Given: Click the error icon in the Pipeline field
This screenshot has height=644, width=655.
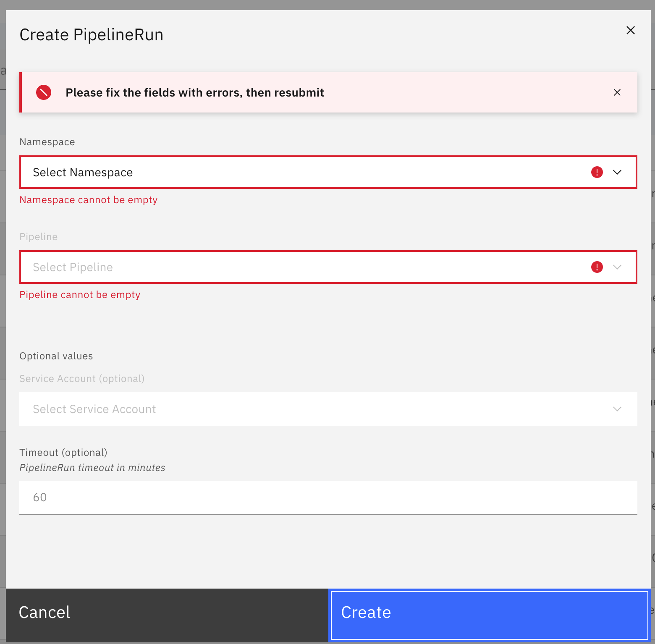Looking at the screenshot, I should (x=597, y=267).
